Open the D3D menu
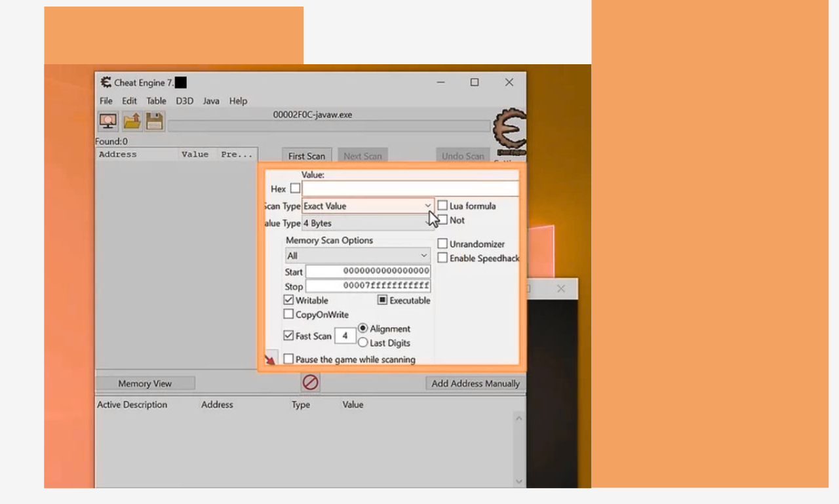The image size is (839, 504). pos(184,101)
